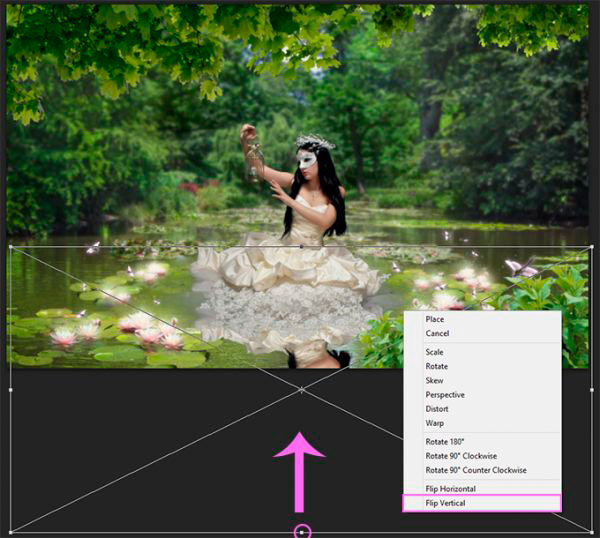Click the left-middle transform handle

click(x=11, y=390)
